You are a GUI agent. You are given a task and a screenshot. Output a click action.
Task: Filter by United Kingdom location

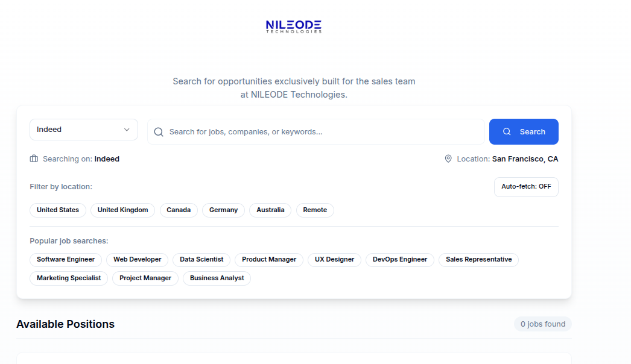coord(122,210)
